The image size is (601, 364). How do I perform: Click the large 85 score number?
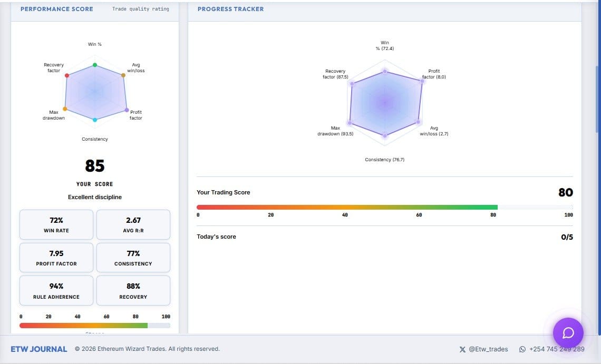point(95,166)
